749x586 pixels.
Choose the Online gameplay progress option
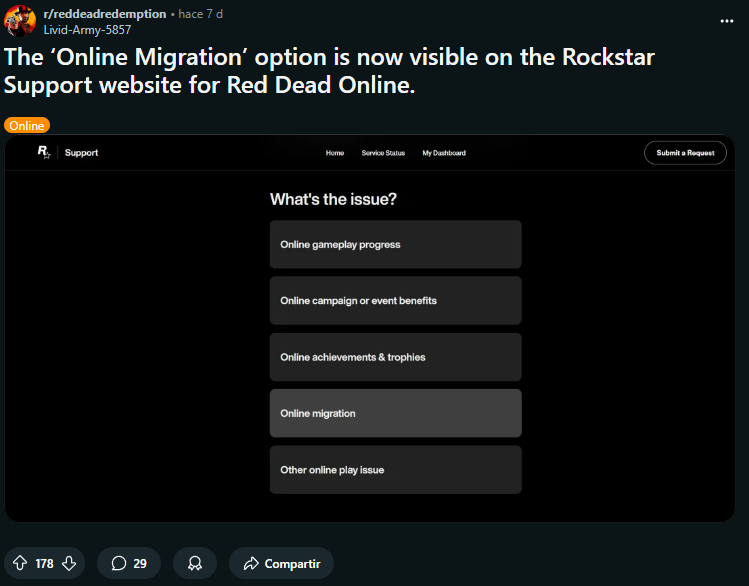395,244
